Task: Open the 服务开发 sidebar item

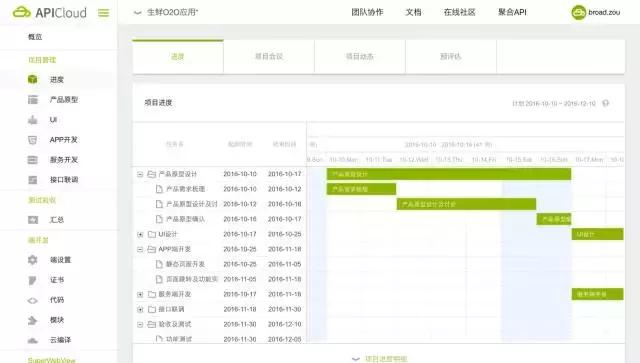Action: (x=64, y=160)
